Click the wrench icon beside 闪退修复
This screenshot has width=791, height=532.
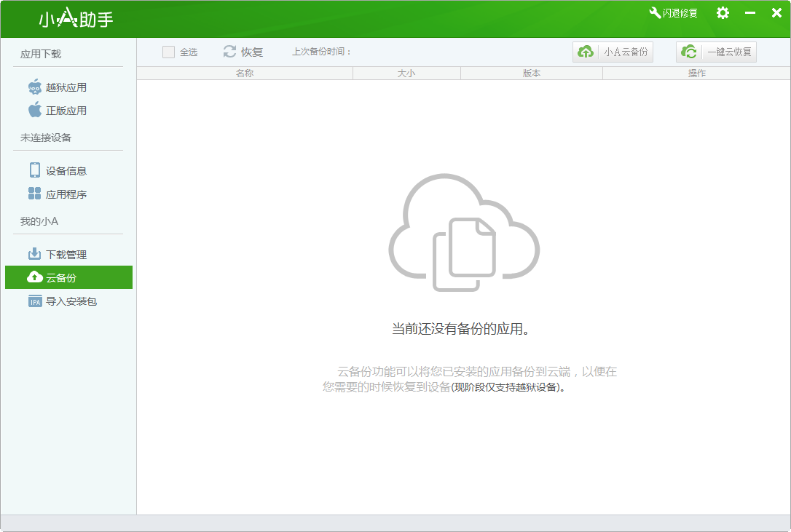(x=655, y=12)
